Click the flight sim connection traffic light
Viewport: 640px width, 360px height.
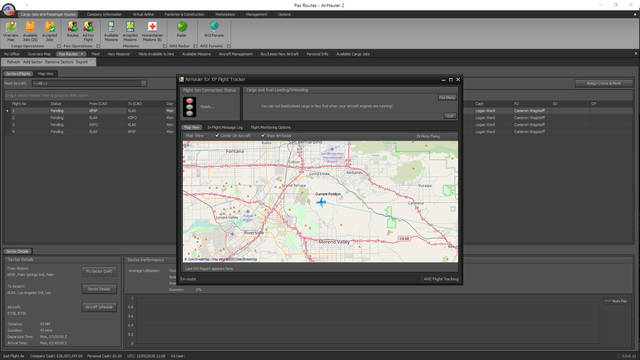pos(189,107)
